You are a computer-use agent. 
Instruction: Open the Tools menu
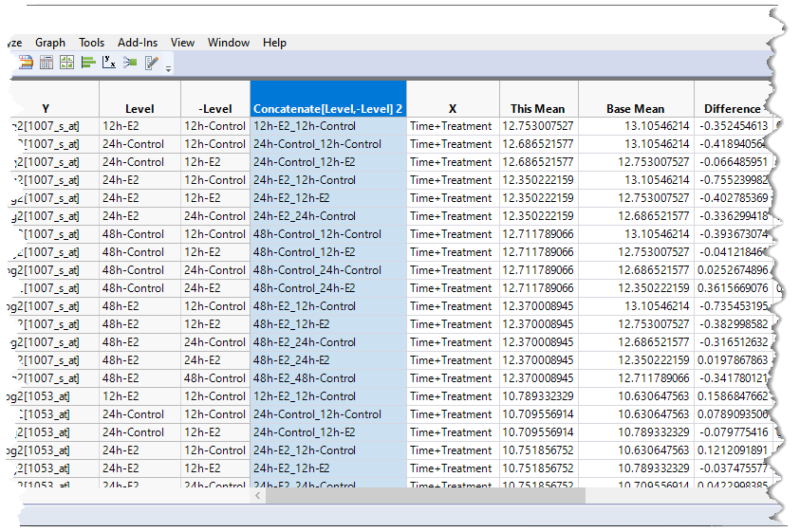[91, 43]
